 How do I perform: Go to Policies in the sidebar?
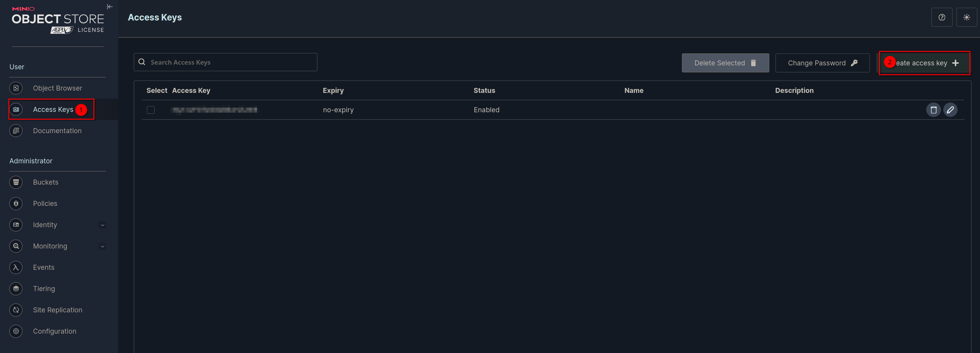[x=45, y=204]
